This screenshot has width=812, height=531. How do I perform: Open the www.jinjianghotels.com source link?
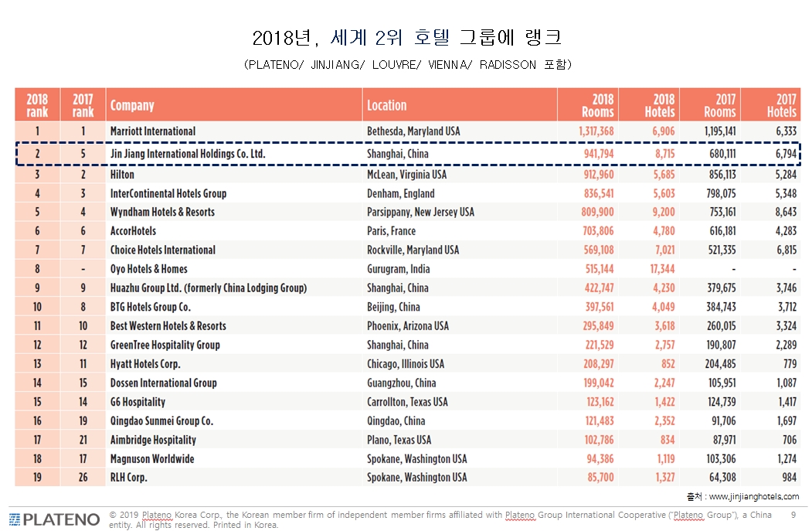point(753,496)
